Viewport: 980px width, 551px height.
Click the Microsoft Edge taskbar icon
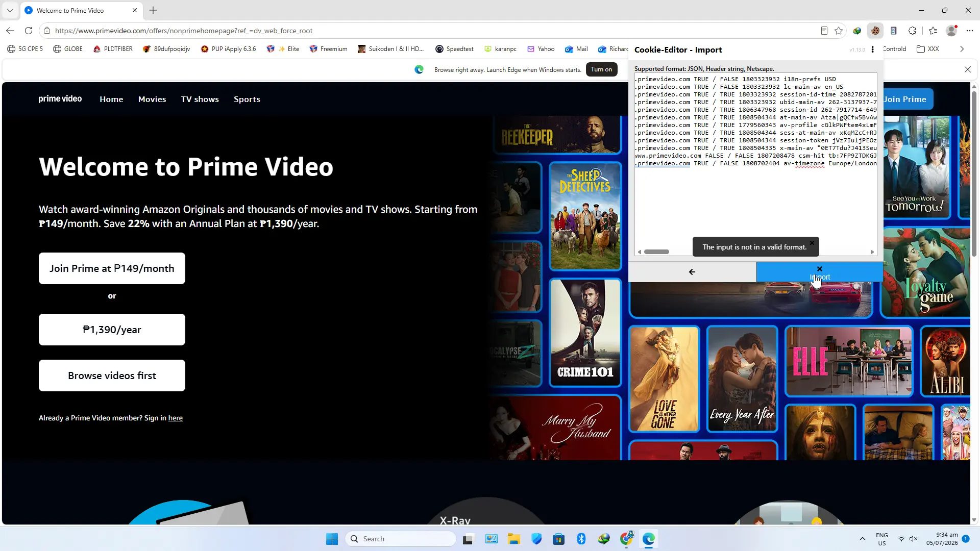649,539
